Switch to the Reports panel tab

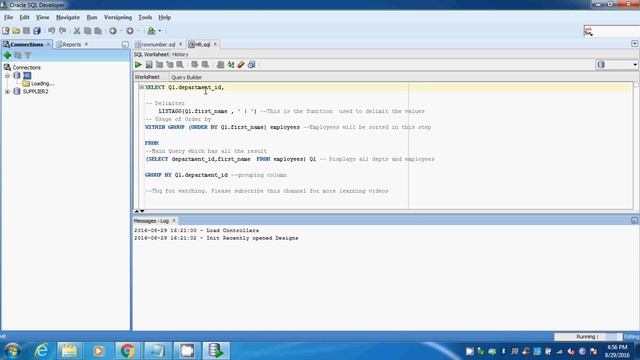[x=71, y=44]
